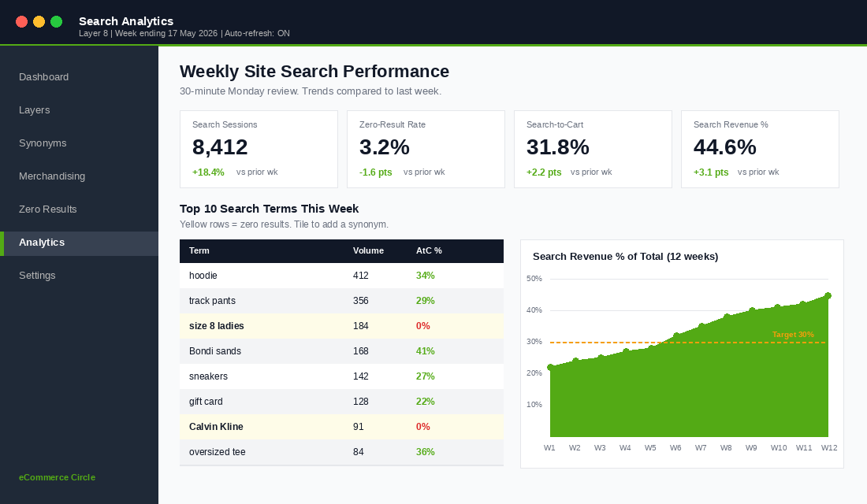Open the Search Sessions card
This screenshot has height=504, width=867.
[x=259, y=149]
